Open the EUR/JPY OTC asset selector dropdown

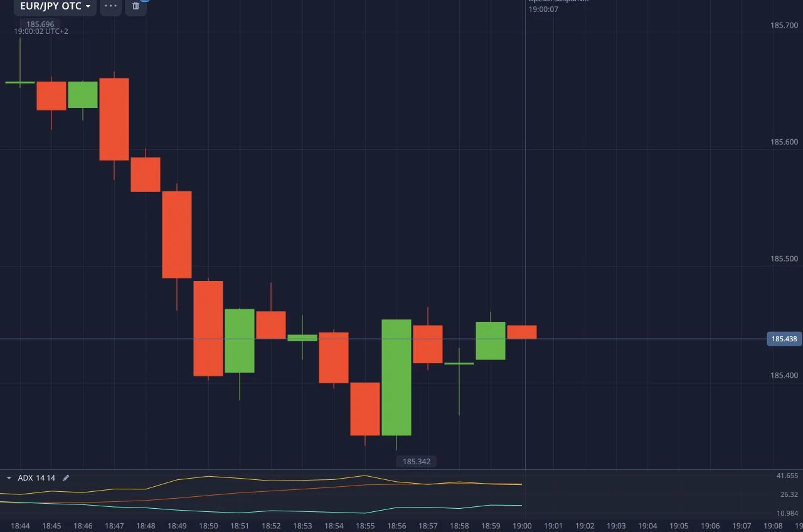55,6
